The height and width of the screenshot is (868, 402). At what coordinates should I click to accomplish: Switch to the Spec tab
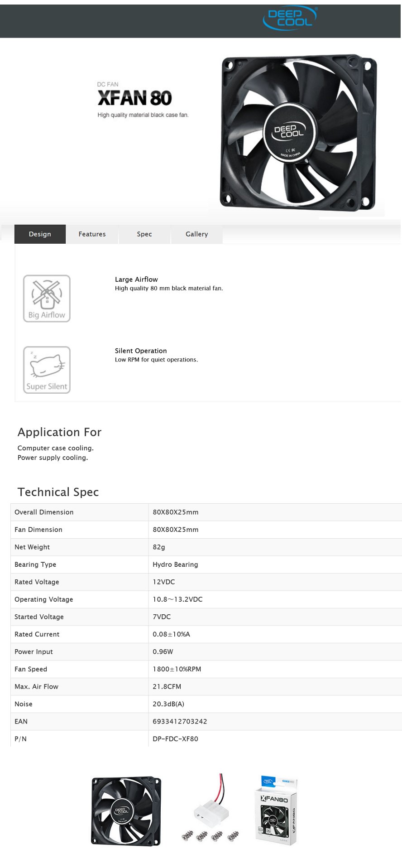(x=144, y=234)
